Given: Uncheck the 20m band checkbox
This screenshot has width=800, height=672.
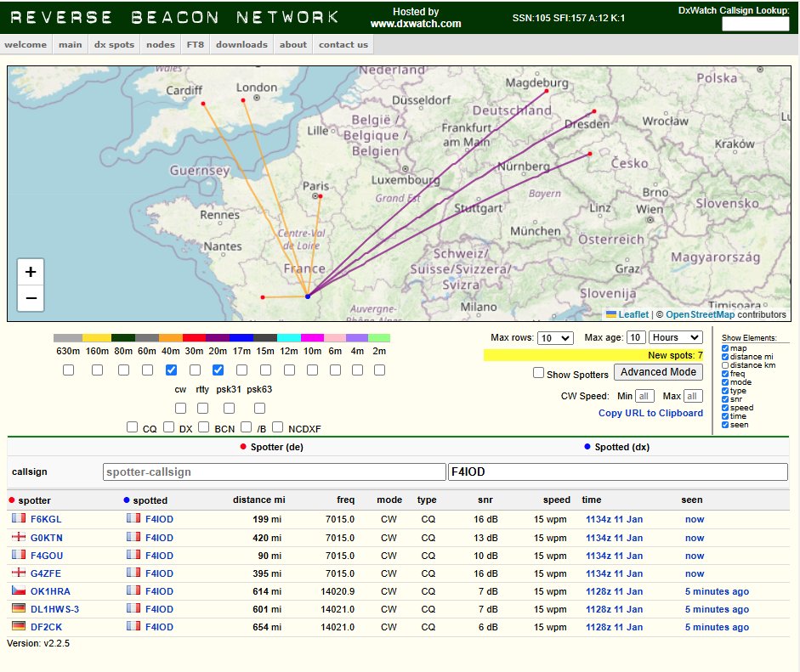Looking at the screenshot, I should (218, 370).
